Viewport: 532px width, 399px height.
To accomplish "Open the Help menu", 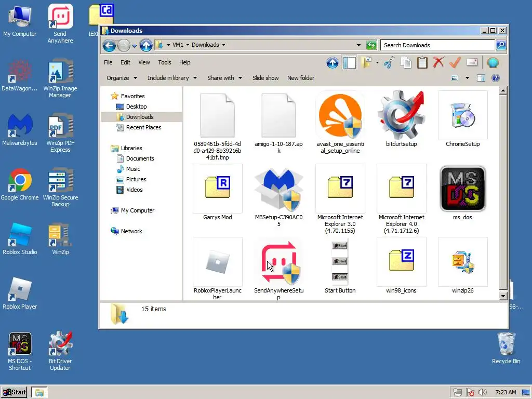I will coord(185,62).
